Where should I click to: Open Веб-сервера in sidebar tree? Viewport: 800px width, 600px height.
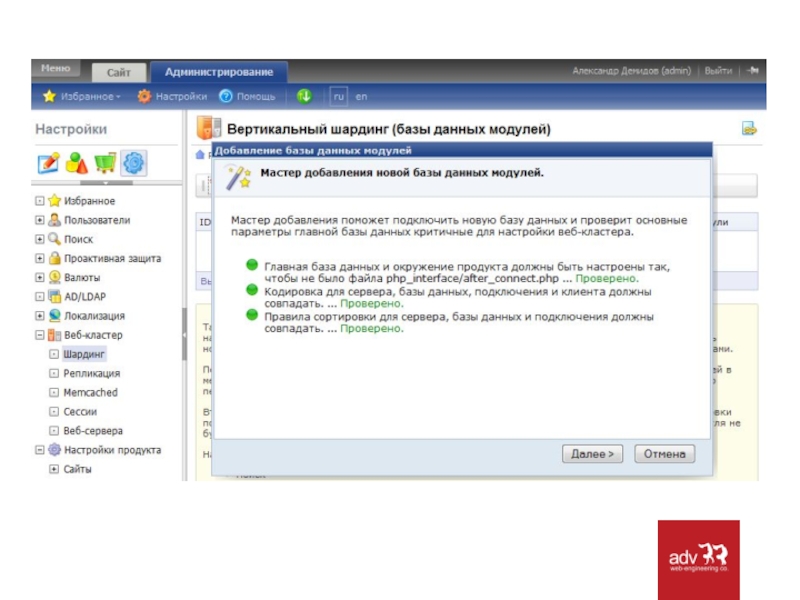click(x=93, y=431)
